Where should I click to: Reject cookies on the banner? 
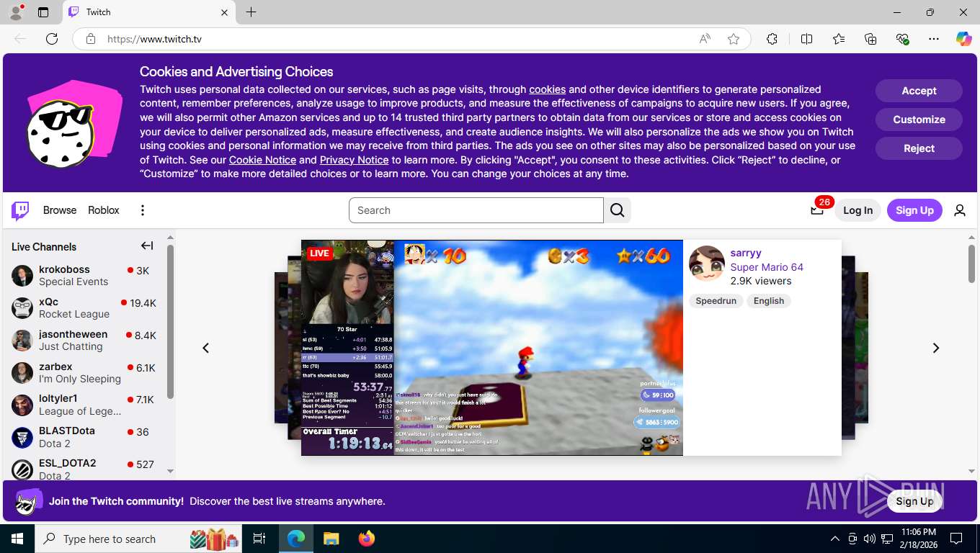[919, 148]
